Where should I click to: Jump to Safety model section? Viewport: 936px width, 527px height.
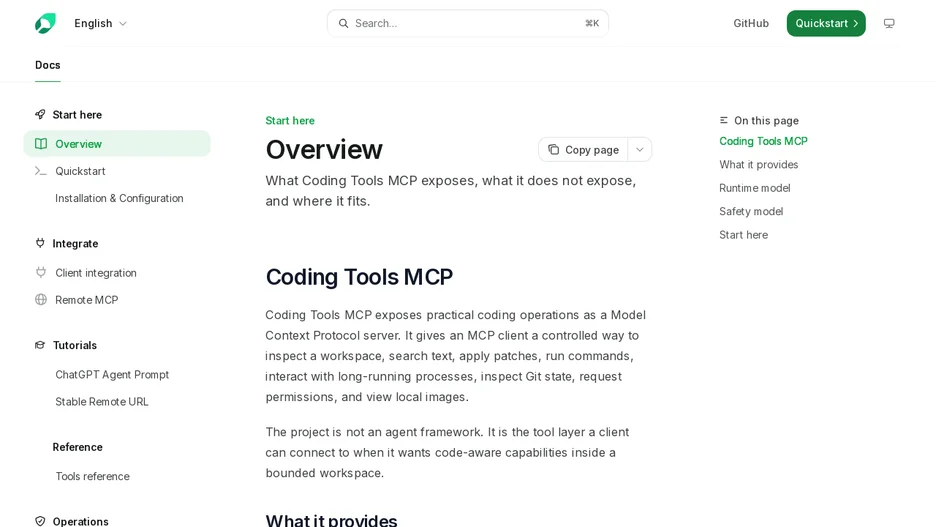click(751, 211)
